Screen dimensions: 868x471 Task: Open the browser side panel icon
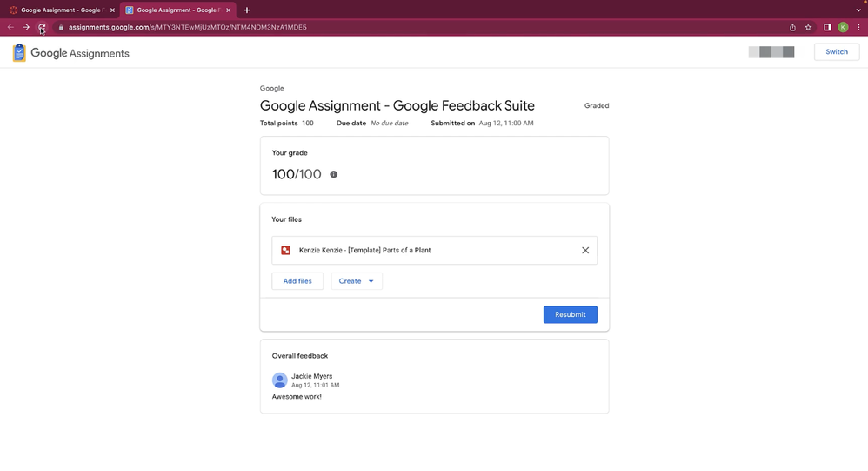click(828, 27)
